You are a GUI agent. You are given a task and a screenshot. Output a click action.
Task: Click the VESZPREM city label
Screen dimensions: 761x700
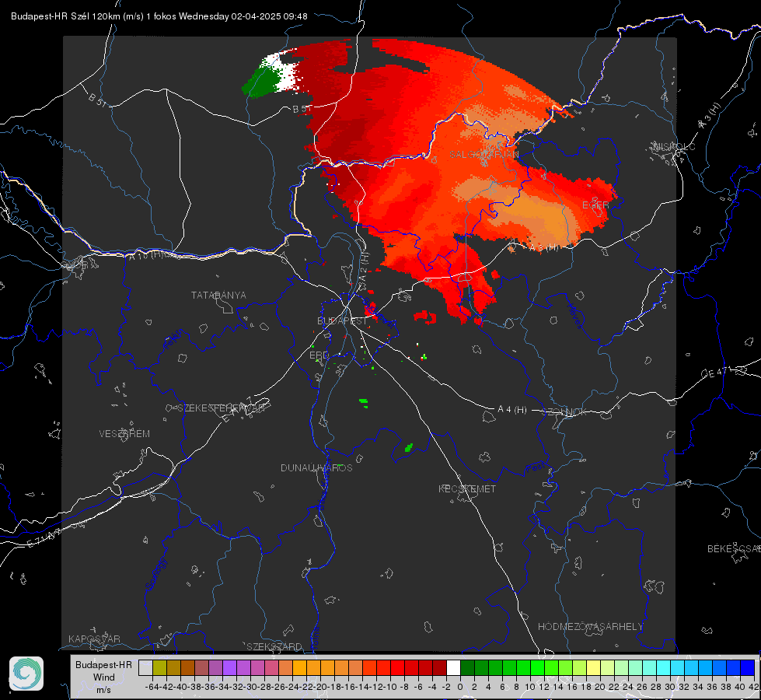click(124, 434)
